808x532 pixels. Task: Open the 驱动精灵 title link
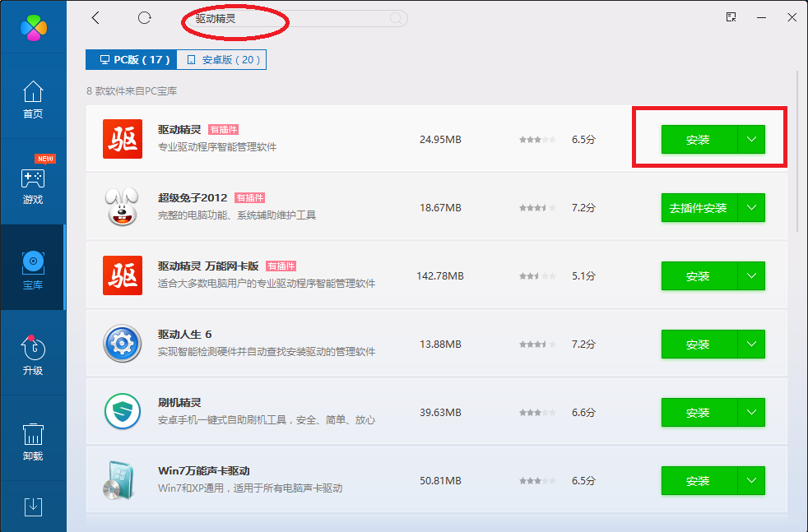click(179, 129)
